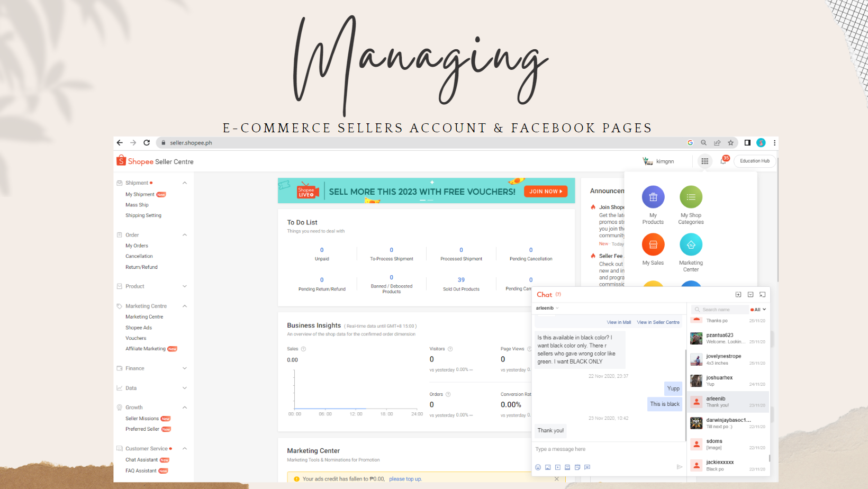
Task: Click the View in Seller Centre link
Action: 658,322
